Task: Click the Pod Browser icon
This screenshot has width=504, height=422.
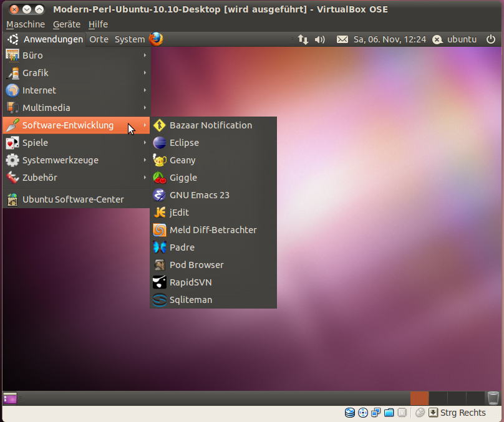Action: 160,265
